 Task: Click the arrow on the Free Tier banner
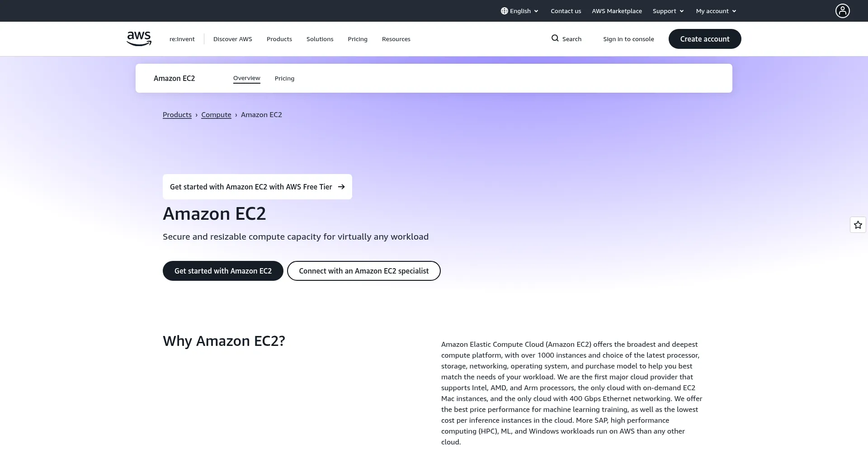(342, 186)
